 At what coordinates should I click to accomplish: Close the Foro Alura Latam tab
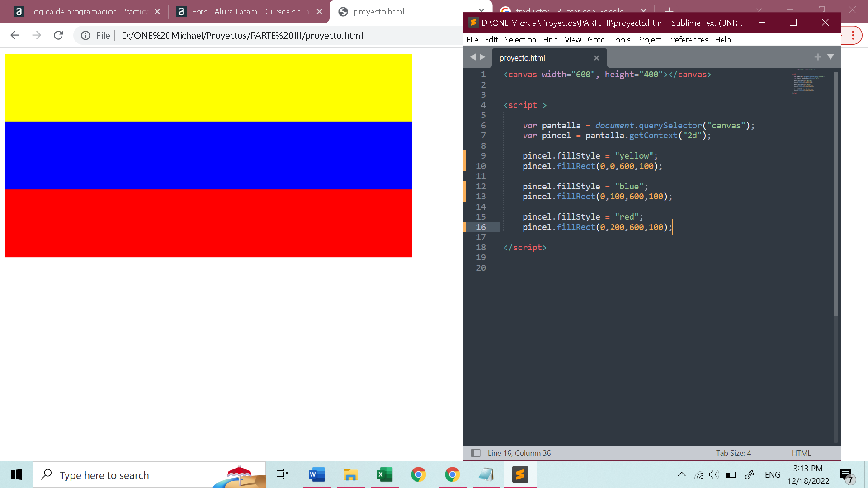click(x=320, y=12)
